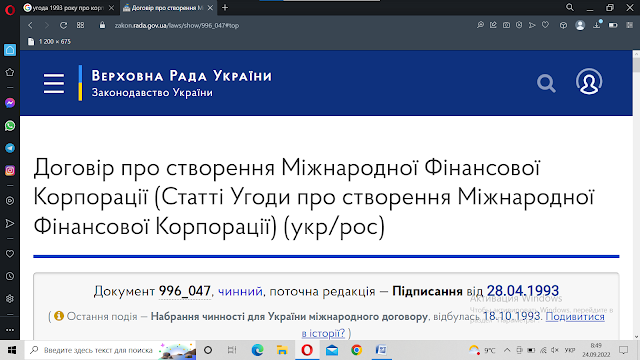Open the site hamburger menu

pos(54,83)
